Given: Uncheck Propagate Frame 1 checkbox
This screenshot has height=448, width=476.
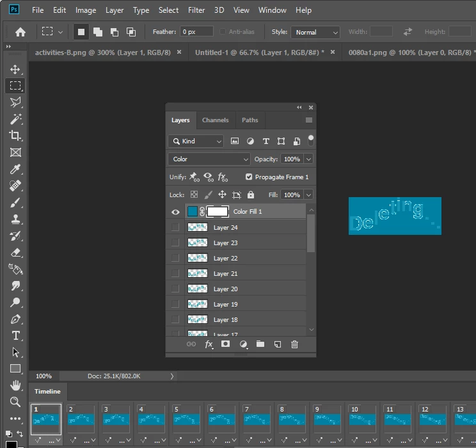Looking at the screenshot, I should (249, 177).
